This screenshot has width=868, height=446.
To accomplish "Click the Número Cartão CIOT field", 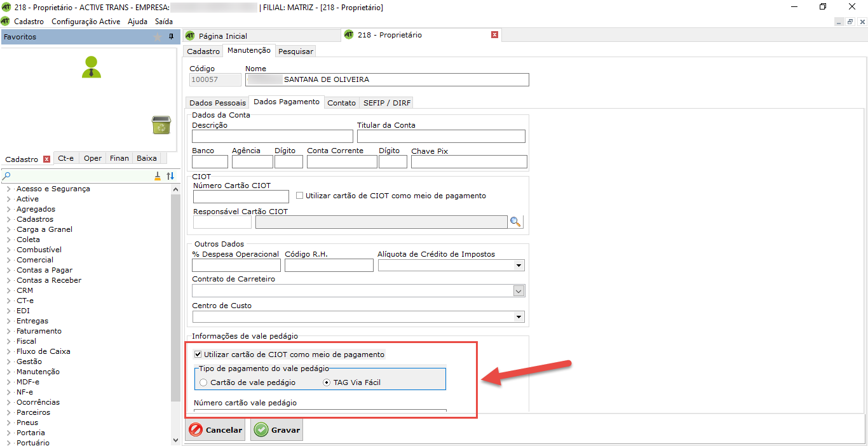I will pos(241,196).
